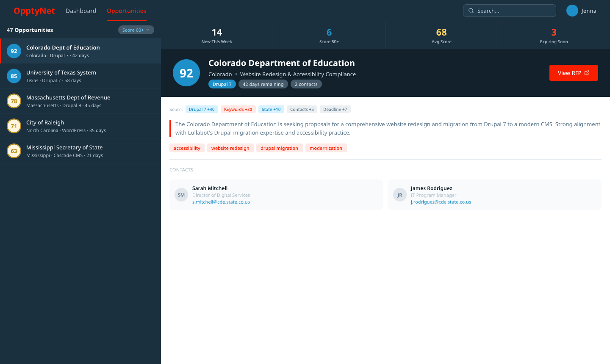Click Jenna's user avatar
Screen dimensions: 610x364
pyautogui.click(x=572, y=11)
